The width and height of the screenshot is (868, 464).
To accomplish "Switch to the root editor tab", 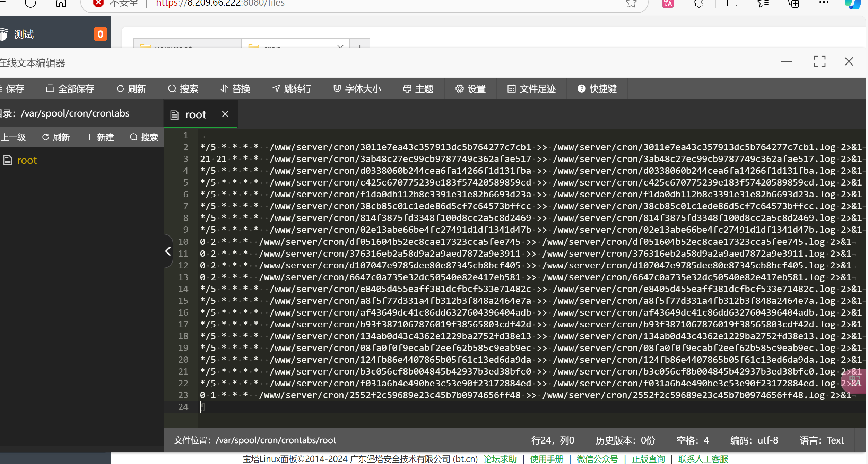I will click(x=196, y=114).
